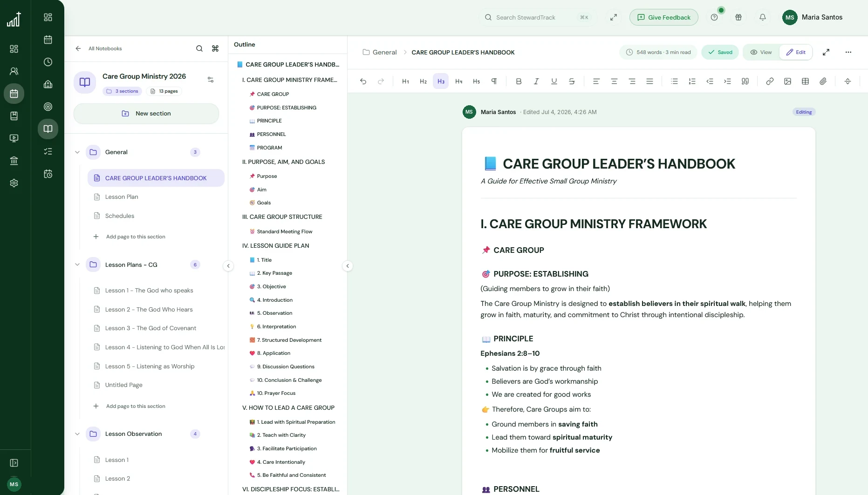This screenshot has width=868, height=495.
Task: Create a bulleted list
Action: pos(674,81)
